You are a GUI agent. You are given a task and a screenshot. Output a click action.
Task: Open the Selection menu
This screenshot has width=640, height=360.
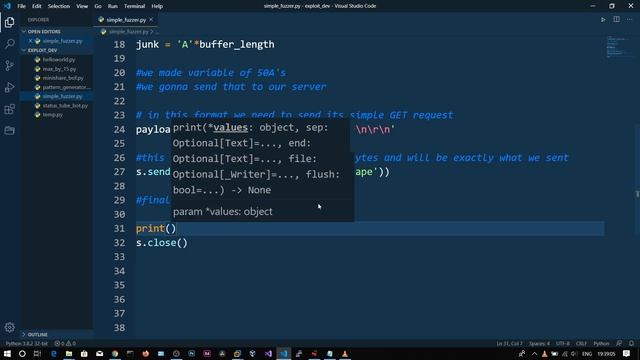(59, 6)
